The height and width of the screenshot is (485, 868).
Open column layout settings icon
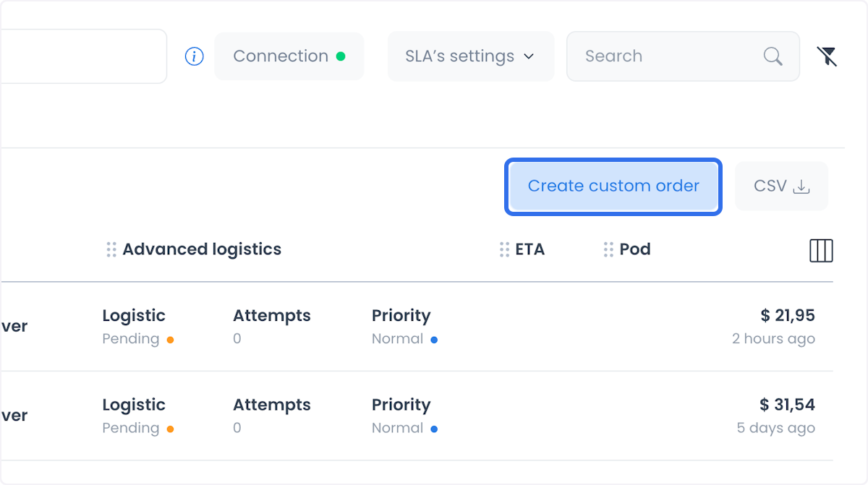[821, 250]
